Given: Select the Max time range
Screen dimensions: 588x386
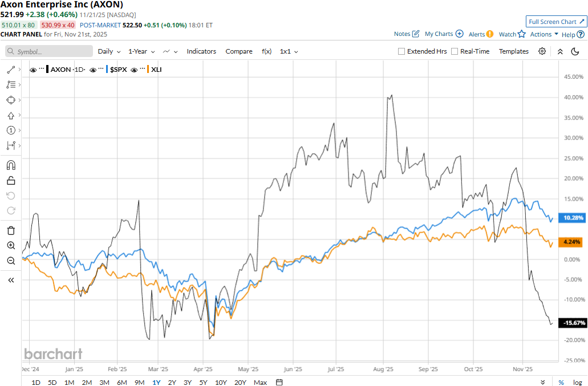Looking at the screenshot, I should (x=260, y=382).
